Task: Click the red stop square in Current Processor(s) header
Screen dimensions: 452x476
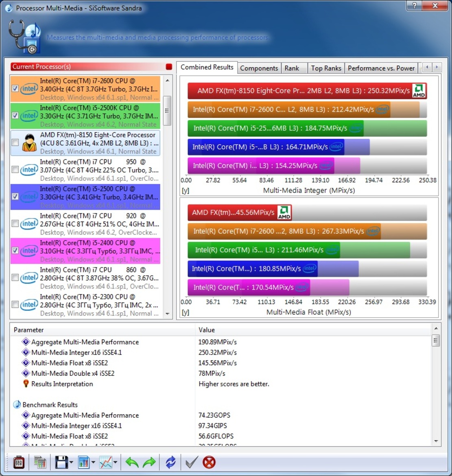Action: point(169,67)
